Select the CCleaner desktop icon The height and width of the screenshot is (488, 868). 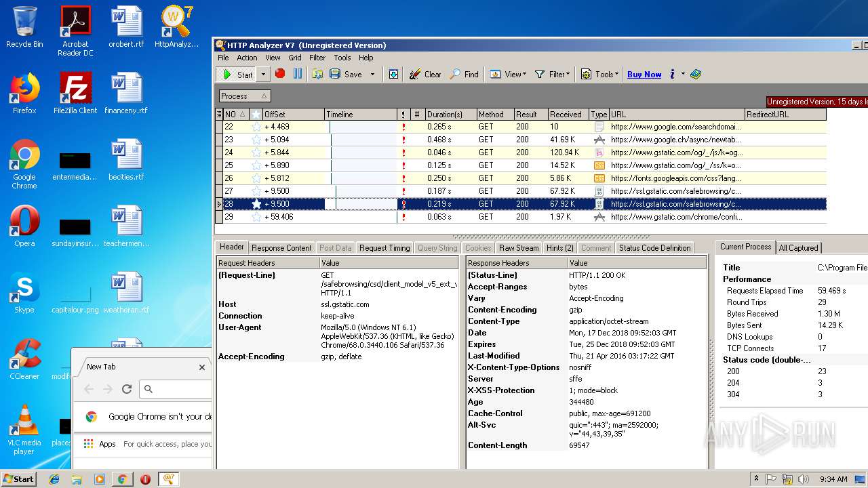pyautogui.click(x=24, y=359)
